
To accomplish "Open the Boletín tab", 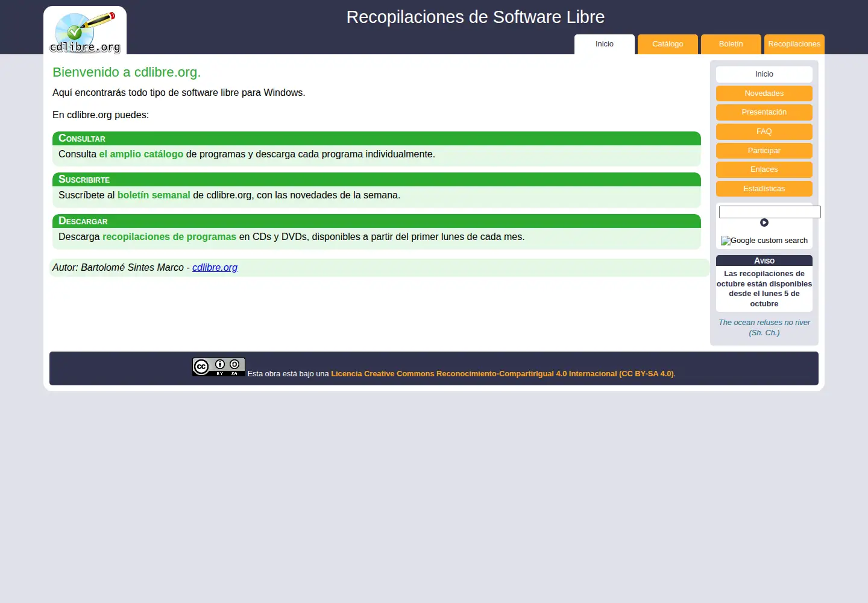I will [731, 44].
